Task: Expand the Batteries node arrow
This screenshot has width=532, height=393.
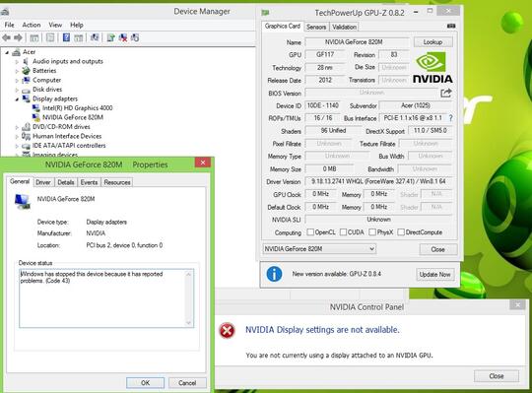Action: [x=17, y=71]
